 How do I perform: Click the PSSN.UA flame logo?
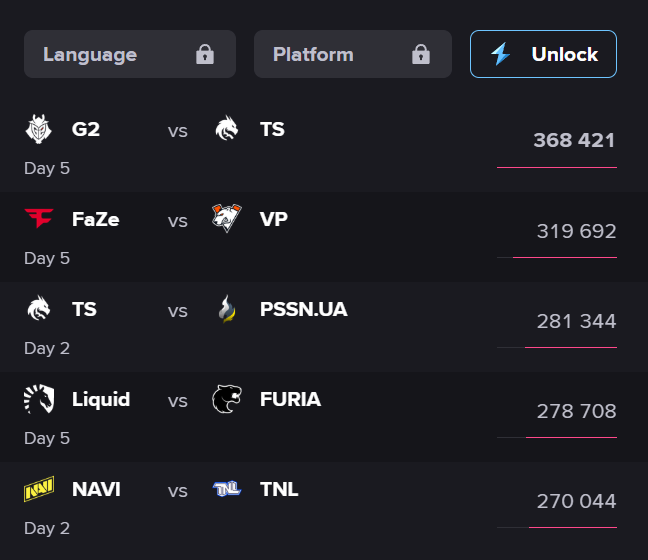(x=227, y=310)
